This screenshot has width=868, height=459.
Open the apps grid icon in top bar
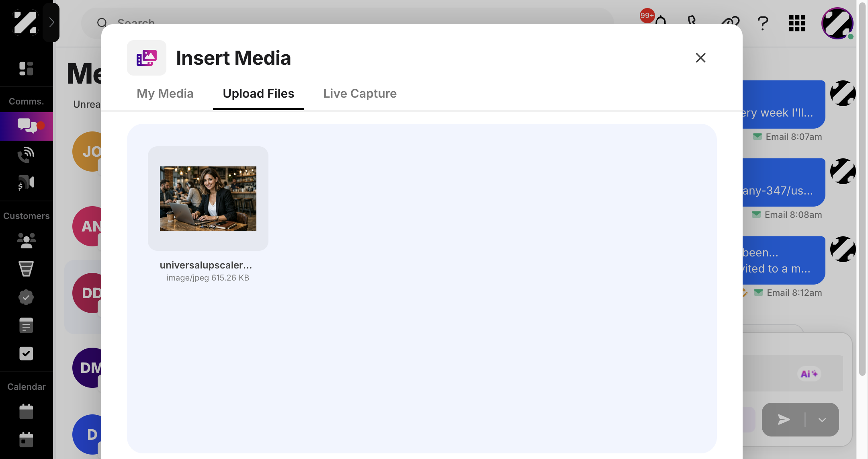coord(797,23)
